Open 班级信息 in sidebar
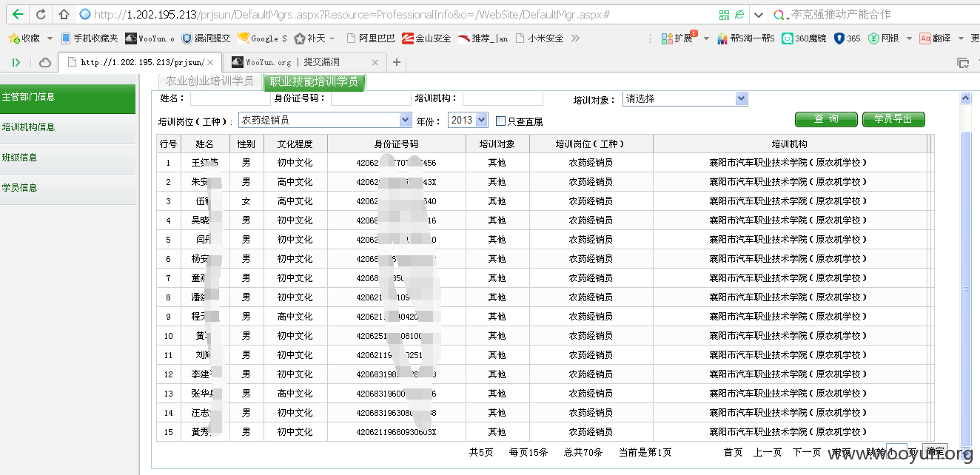Image resolution: width=980 pixels, height=475 pixels. (67, 158)
